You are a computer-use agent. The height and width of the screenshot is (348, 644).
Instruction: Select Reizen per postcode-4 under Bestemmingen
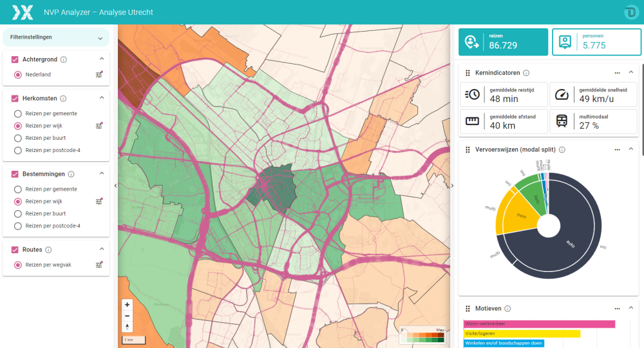pyautogui.click(x=18, y=226)
